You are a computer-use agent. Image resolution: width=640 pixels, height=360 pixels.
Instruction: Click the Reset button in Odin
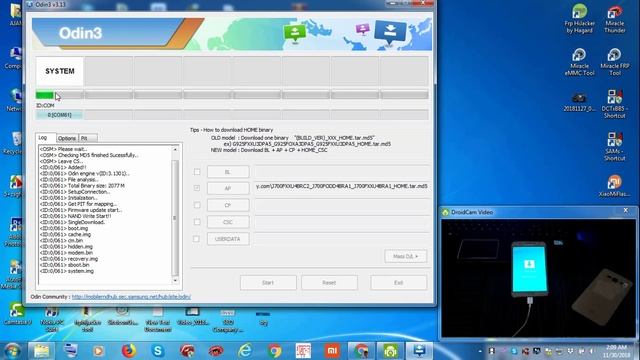tap(329, 282)
